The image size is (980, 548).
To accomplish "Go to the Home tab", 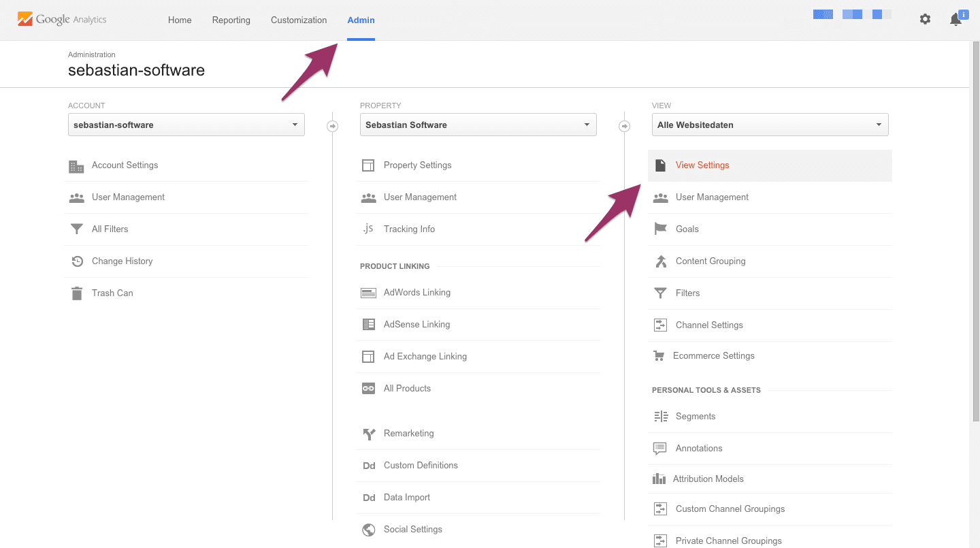I will (180, 20).
